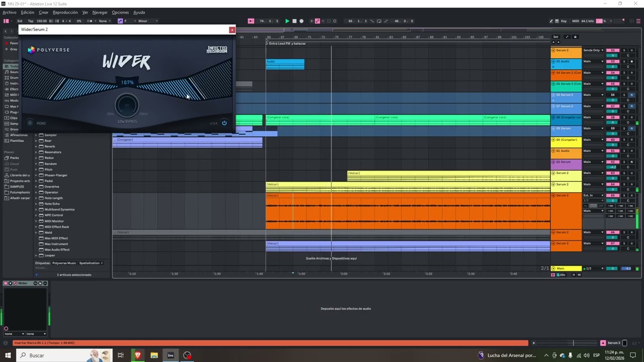Image resolution: width=644 pixels, height=362 pixels.
Task: Open the Minor scale dropdown
Action: [x=147, y=21]
